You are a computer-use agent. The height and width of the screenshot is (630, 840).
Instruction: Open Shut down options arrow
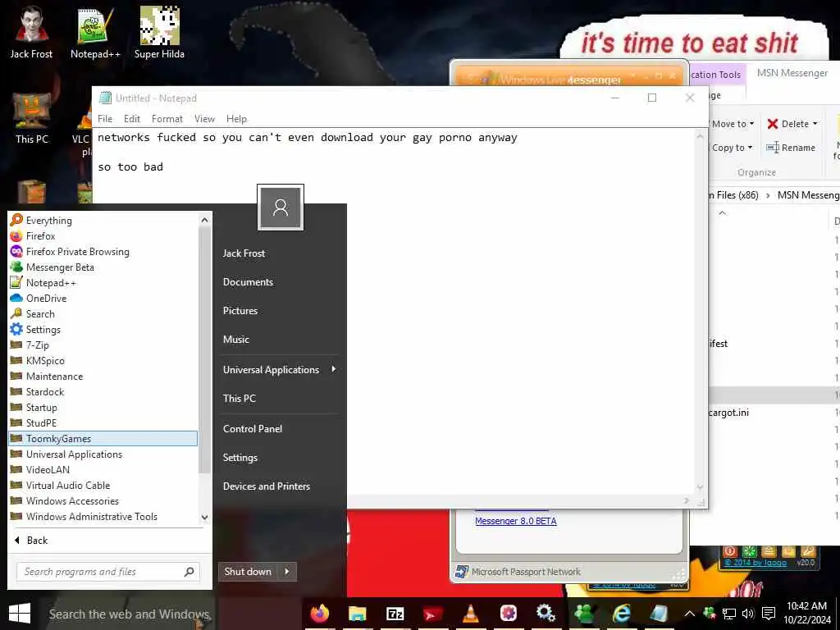(287, 572)
